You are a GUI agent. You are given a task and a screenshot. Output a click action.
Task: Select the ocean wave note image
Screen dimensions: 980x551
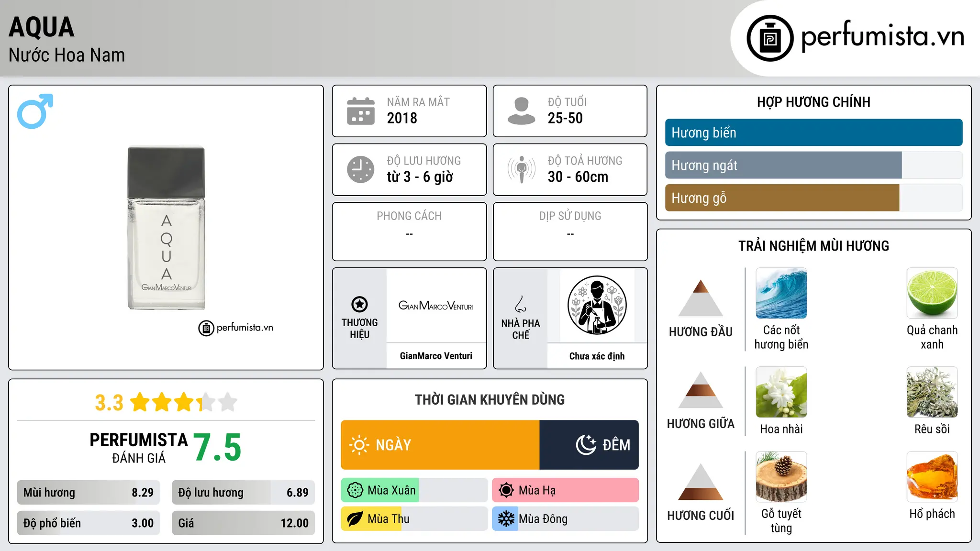[781, 293]
